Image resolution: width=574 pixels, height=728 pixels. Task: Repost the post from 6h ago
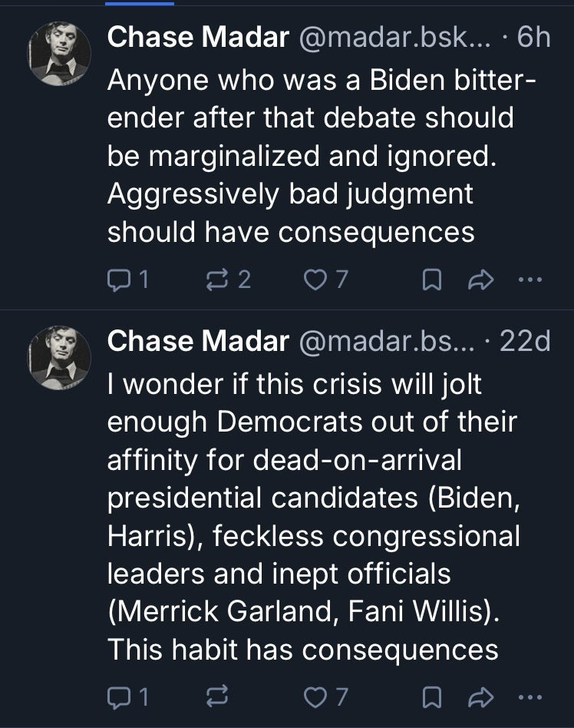226,280
